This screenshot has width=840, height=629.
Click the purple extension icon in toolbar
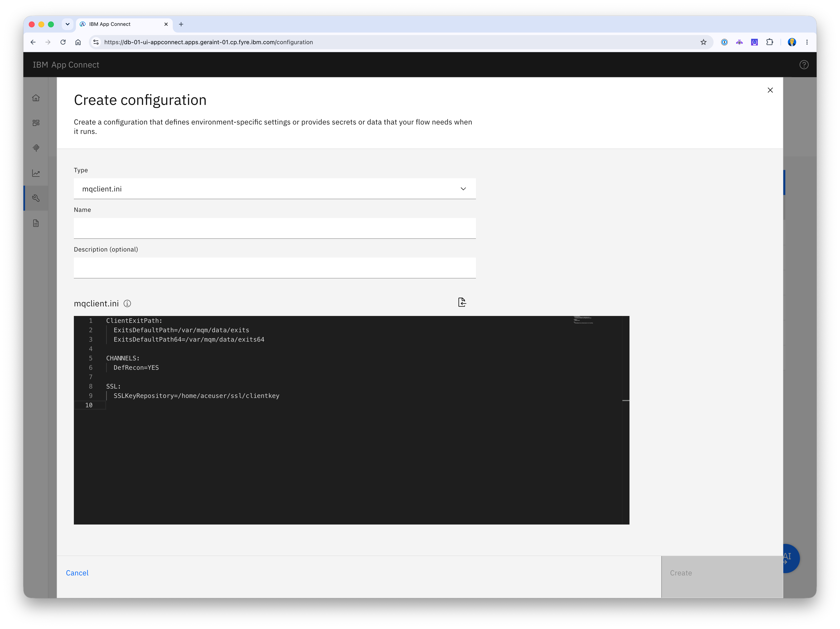pyautogui.click(x=739, y=42)
